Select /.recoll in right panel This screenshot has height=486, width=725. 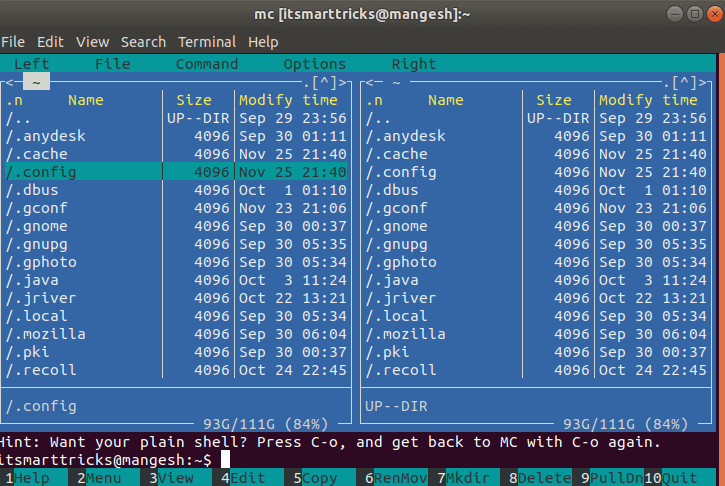pyautogui.click(x=536, y=370)
